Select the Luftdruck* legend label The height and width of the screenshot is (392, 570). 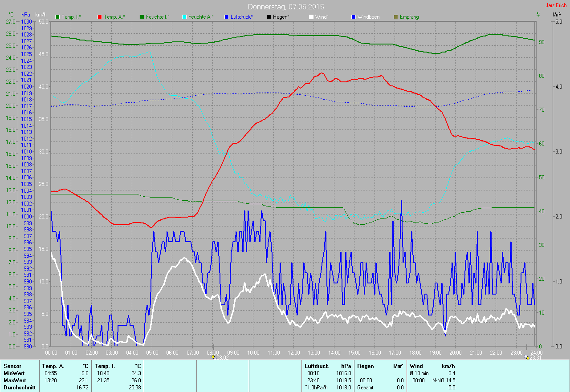[241, 17]
